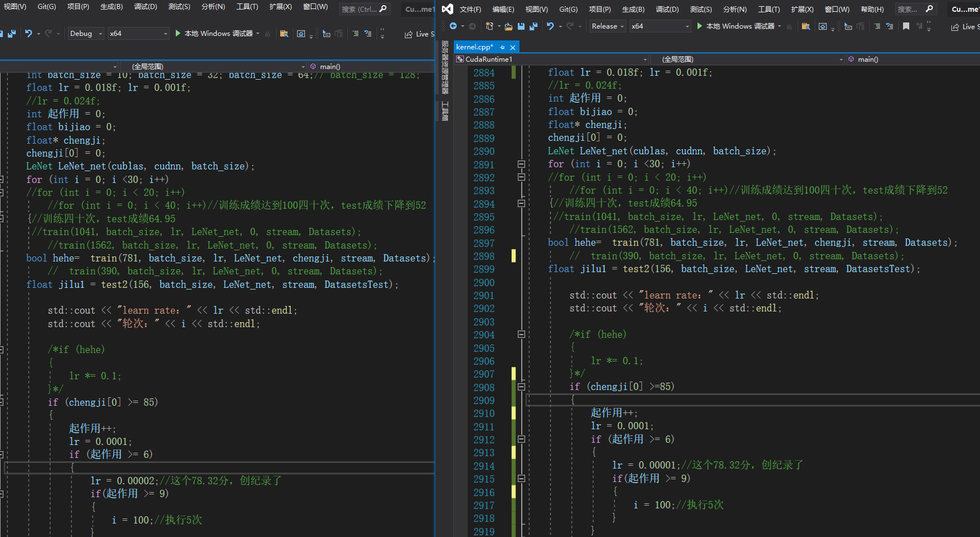Viewport: 980px width, 537px height.
Task: Save kernel.cpp using right window save icon
Action: tap(521, 26)
